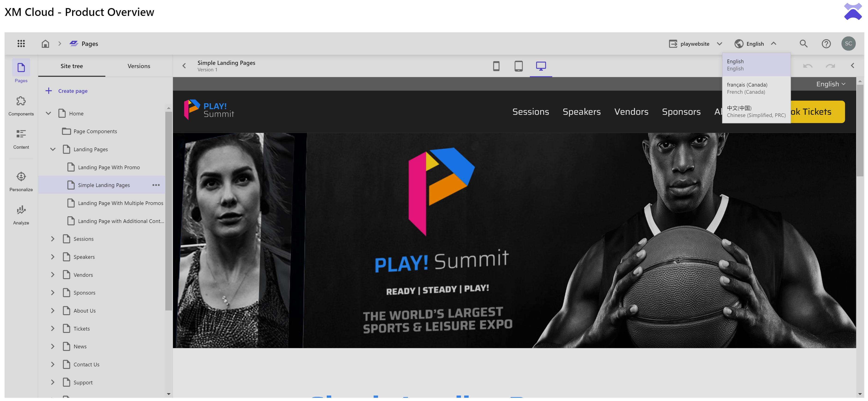This screenshot has height=401, width=868.
Task: Click the home icon in breadcrumb
Action: (45, 43)
